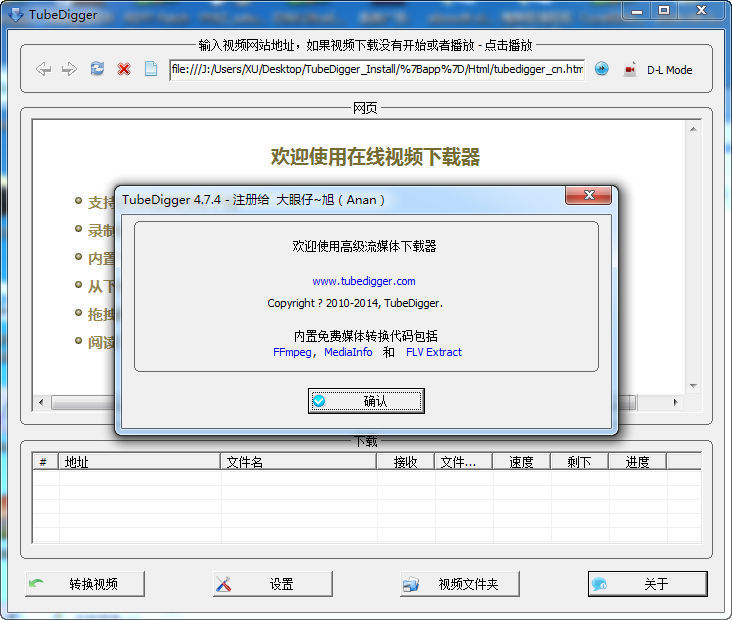The image size is (732, 620).
Task: Click the blank page icon
Action: pyautogui.click(x=151, y=69)
